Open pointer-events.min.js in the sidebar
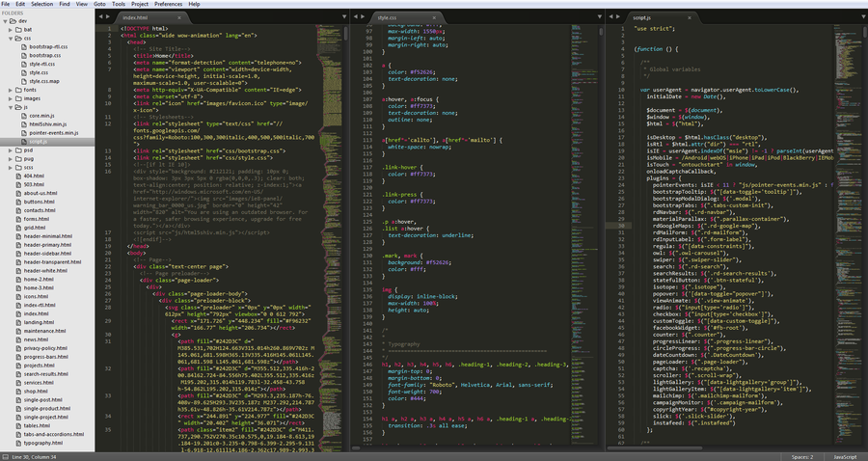The image size is (868, 461). click(x=54, y=132)
